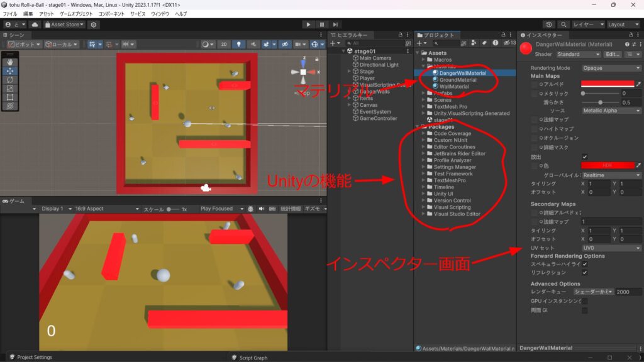Click the 統計情報 stats button
The width and height of the screenshot is (644, 362).
tap(291, 209)
